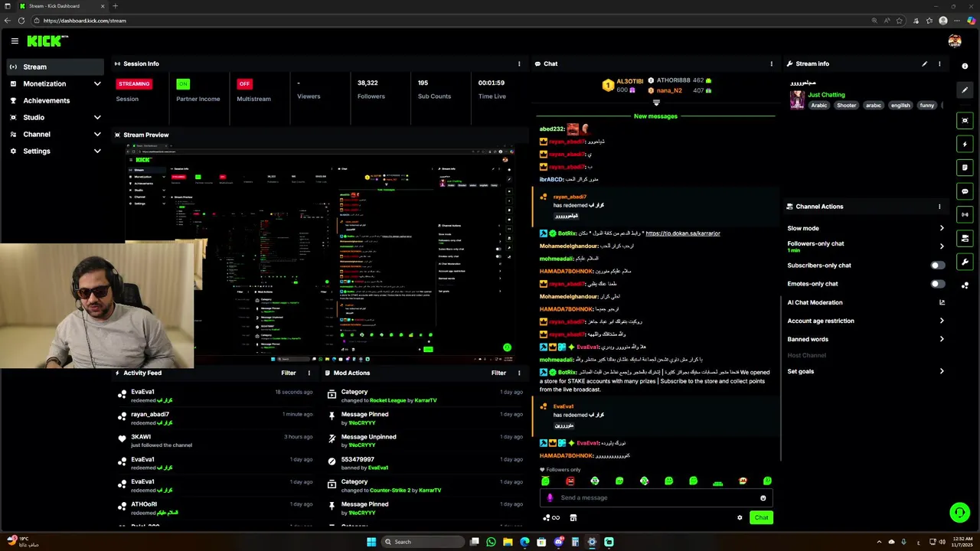Select Stream in the sidebar
The image size is (980, 551).
coord(55,67)
